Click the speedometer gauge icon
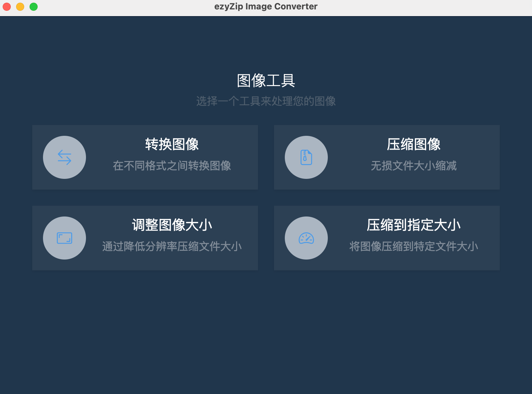 pyautogui.click(x=306, y=238)
